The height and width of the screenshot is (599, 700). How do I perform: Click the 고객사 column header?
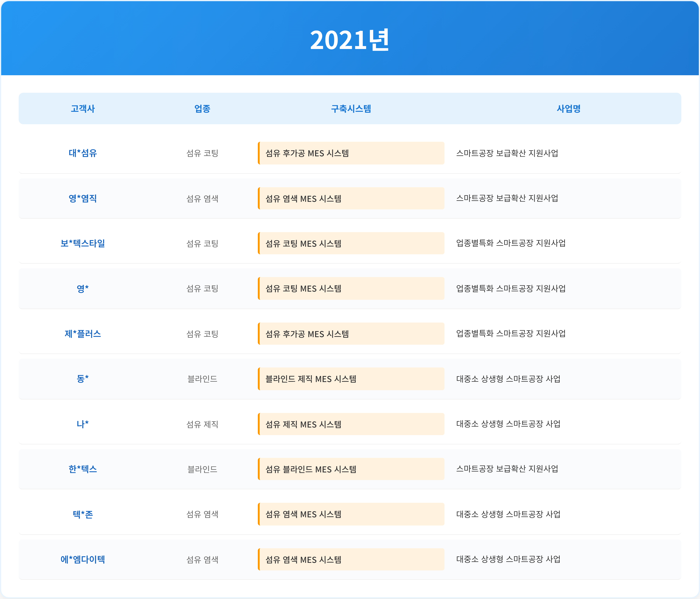(82, 108)
